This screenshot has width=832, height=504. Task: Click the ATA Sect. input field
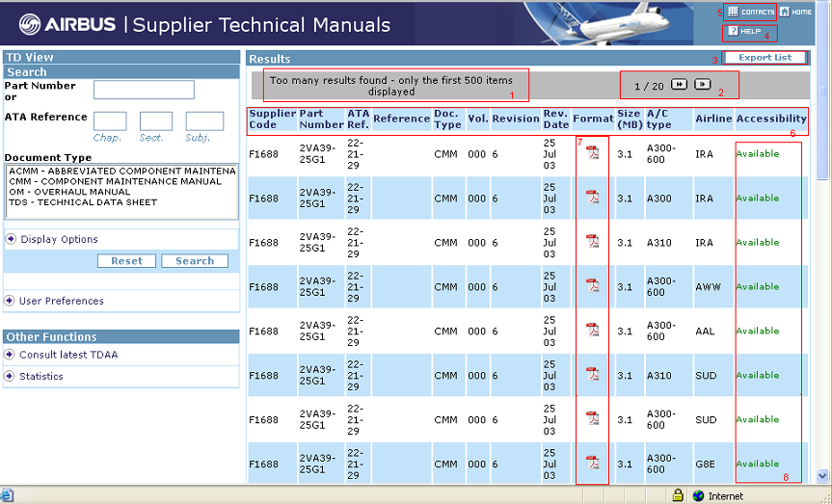pos(156,121)
